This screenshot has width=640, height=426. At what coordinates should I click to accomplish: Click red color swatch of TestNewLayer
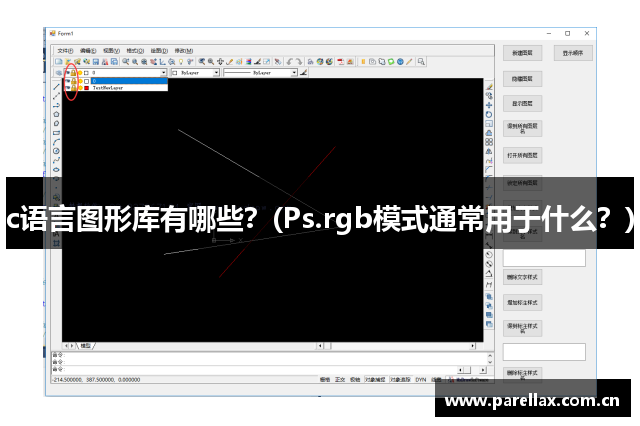click(x=87, y=88)
